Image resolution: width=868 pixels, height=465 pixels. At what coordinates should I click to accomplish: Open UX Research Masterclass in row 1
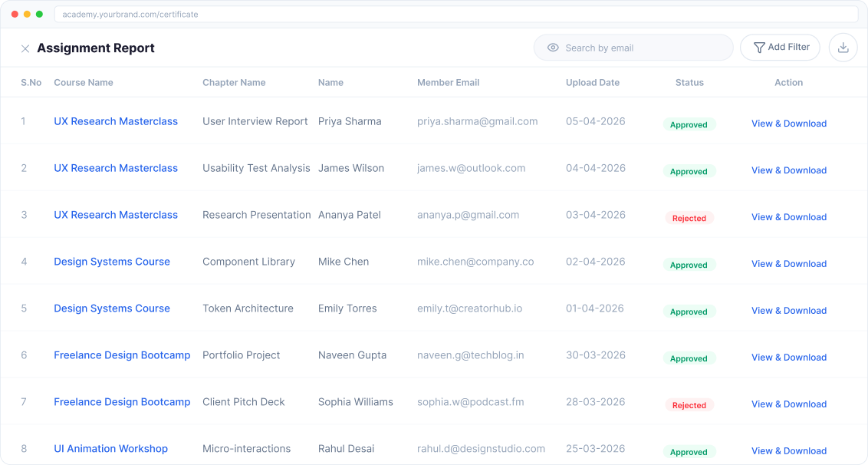tap(116, 121)
